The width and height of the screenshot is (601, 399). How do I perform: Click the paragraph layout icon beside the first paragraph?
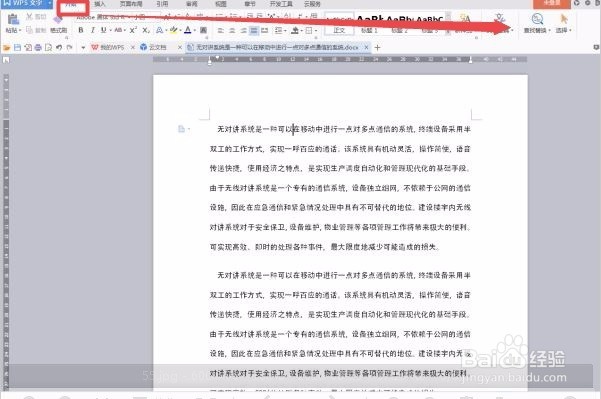point(182,129)
